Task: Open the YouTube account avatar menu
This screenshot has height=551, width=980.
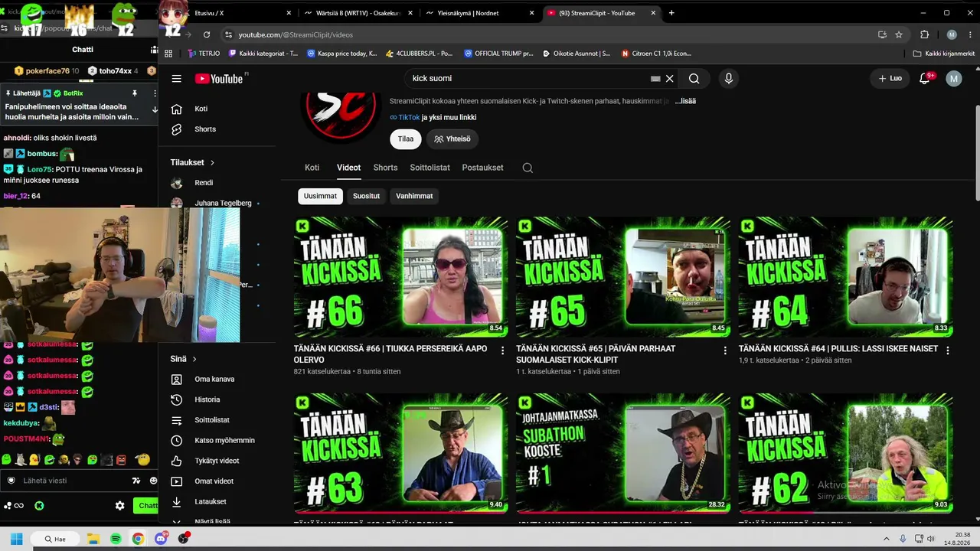Action: point(953,79)
